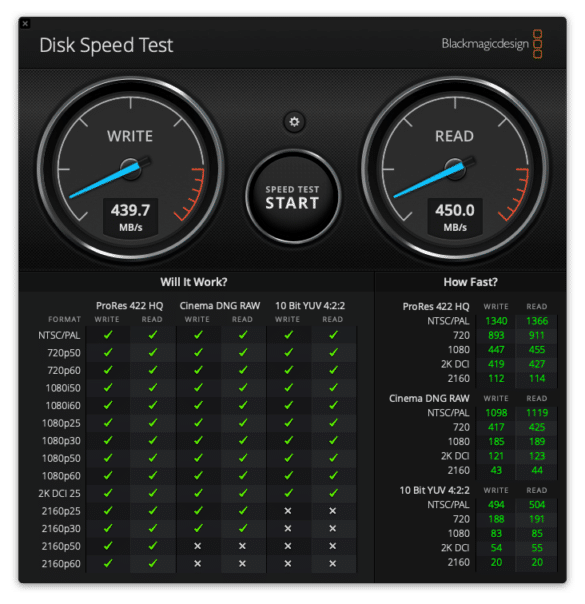Click the 1080p60 format row label
585x604 pixels.
click(x=61, y=476)
